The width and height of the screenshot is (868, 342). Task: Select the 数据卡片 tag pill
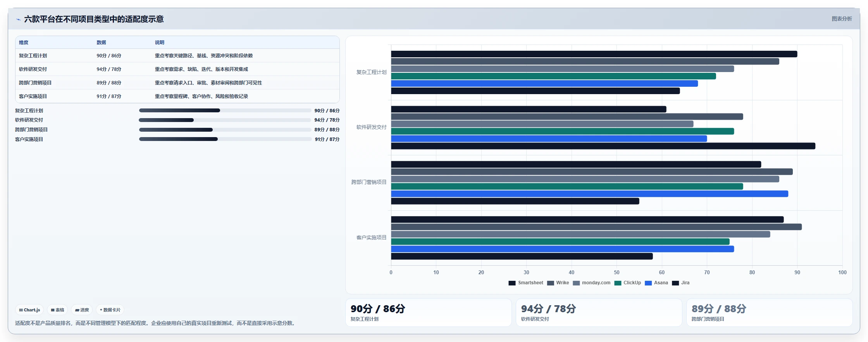click(x=110, y=310)
